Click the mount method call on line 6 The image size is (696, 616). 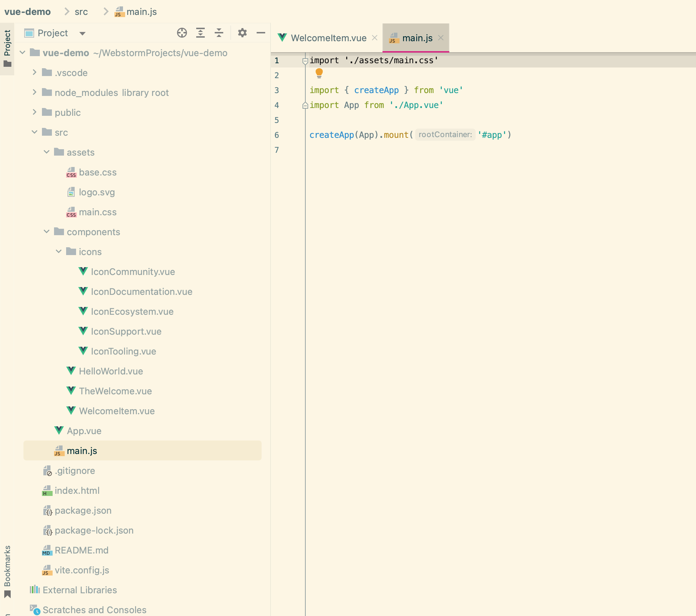pos(396,135)
